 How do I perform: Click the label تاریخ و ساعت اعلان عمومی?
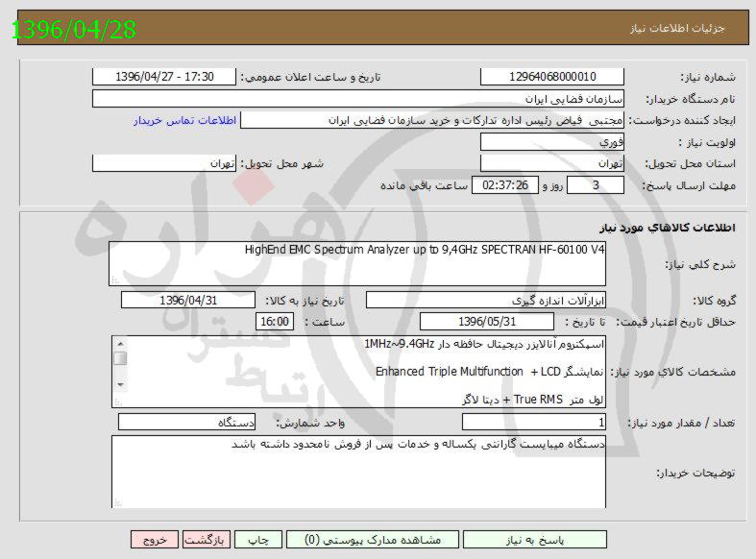tap(310, 77)
